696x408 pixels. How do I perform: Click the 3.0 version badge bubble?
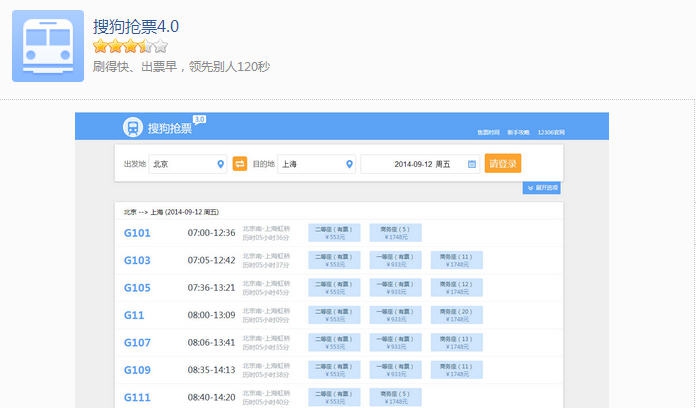[199, 119]
